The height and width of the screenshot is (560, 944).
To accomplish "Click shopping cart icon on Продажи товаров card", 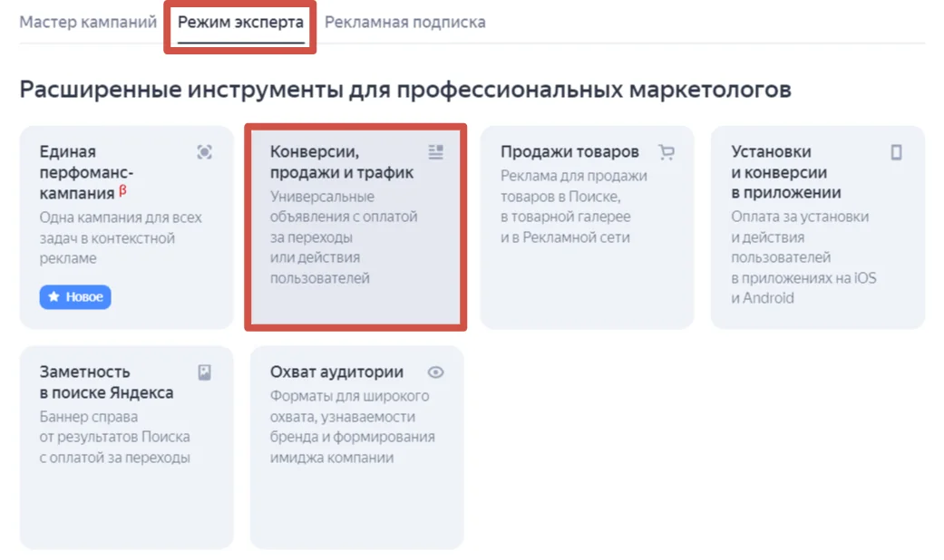I will 667,152.
